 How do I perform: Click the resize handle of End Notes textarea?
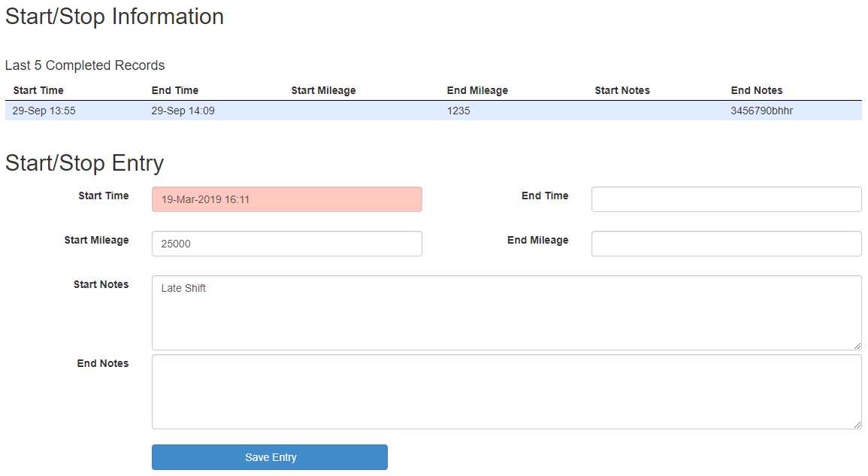tap(857, 425)
